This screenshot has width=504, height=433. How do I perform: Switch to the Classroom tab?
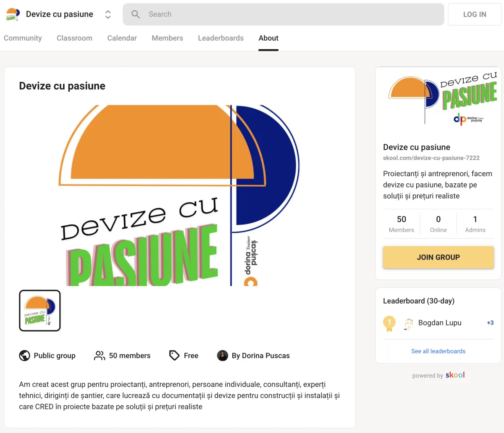pos(74,38)
